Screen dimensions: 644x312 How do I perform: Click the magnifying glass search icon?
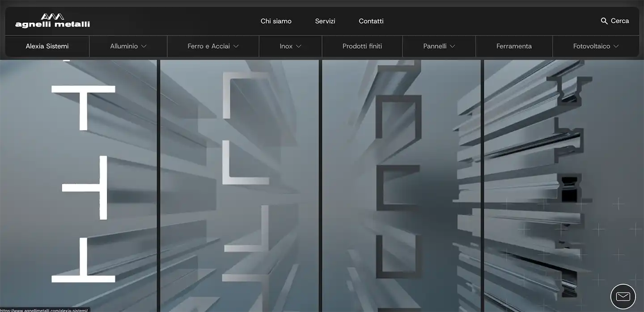[604, 21]
